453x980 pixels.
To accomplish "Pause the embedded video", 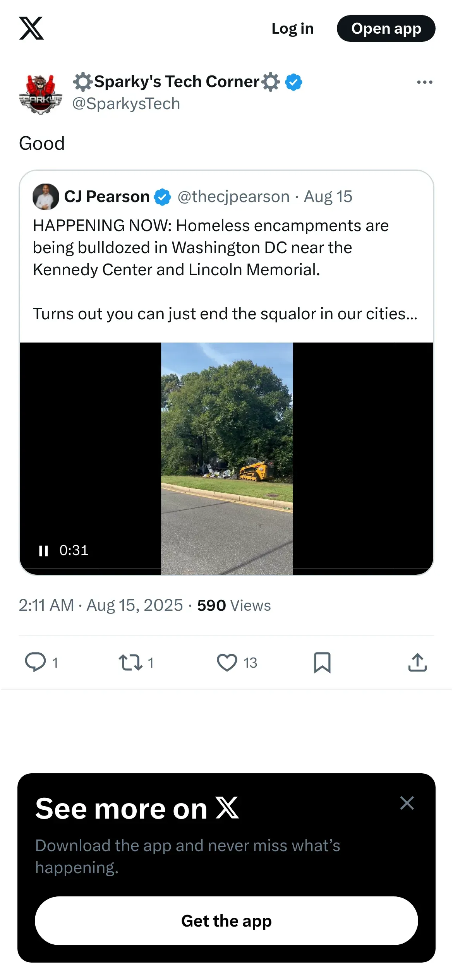I will point(43,550).
